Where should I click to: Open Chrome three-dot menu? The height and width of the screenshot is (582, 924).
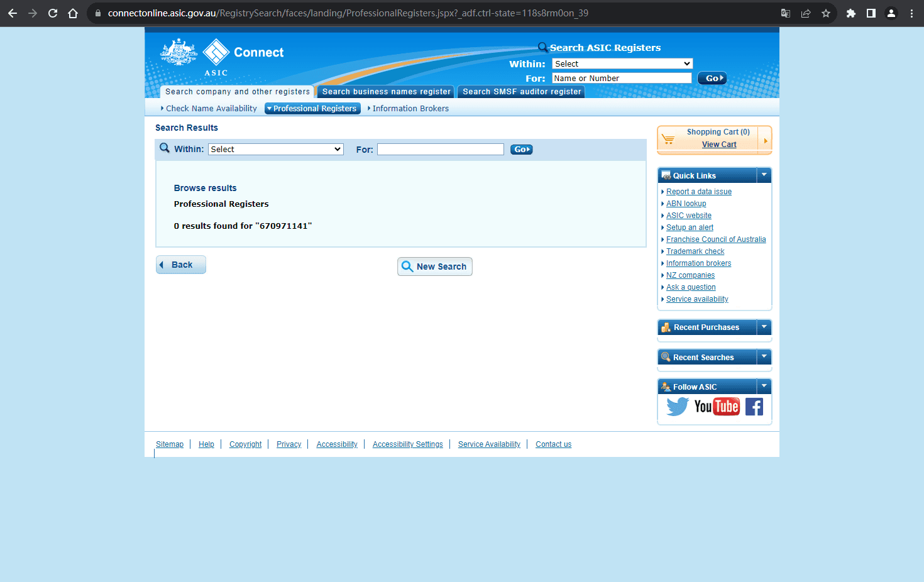click(x=911, y=13)
